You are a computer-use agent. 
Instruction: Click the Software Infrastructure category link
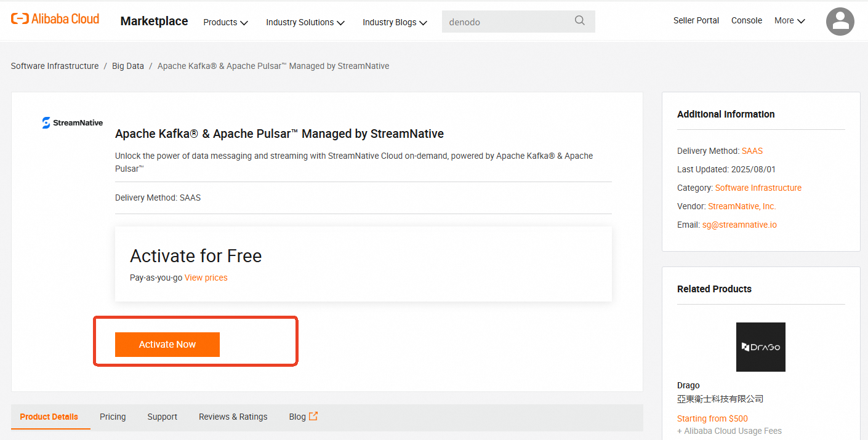pyautogui.click(x=758, y=188)
